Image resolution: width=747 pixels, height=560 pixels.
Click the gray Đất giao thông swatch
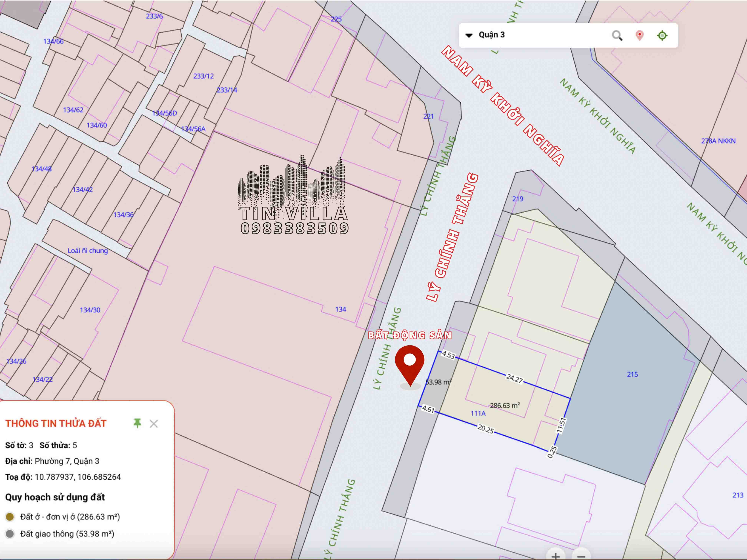(10, 534)
